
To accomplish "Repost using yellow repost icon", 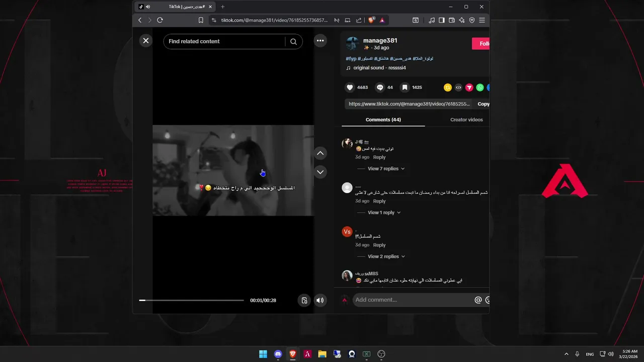I will 447,87.
